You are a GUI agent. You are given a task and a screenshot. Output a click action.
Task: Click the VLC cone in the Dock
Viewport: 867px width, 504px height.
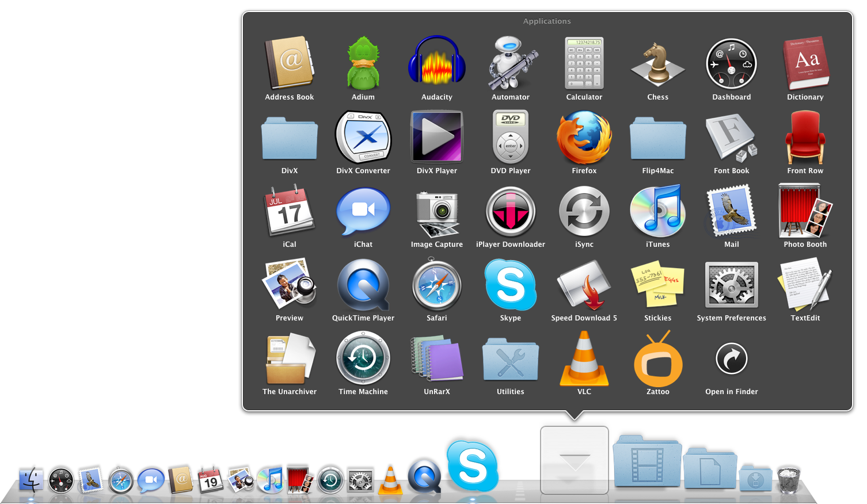390,480
